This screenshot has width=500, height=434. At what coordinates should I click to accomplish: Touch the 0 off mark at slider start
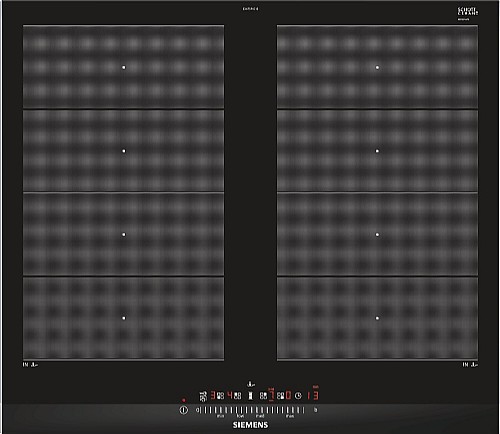pos(197,410)
